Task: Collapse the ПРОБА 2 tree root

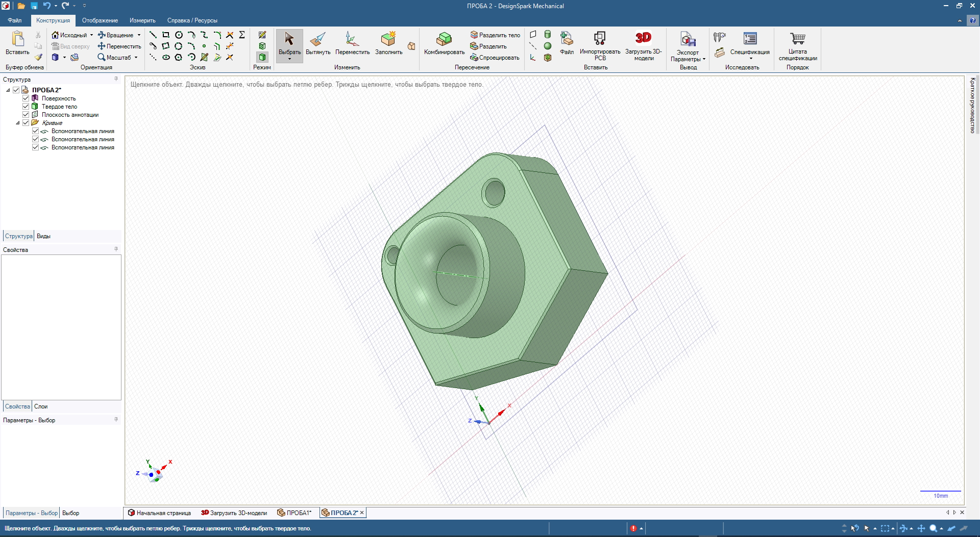Action: pyautogui.click(x=8, y=90)
